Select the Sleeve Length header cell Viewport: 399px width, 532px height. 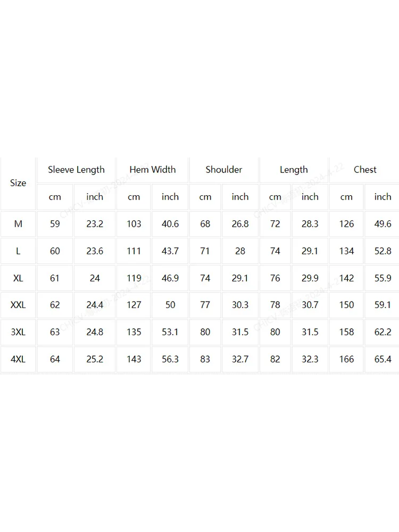coord(76,170)
